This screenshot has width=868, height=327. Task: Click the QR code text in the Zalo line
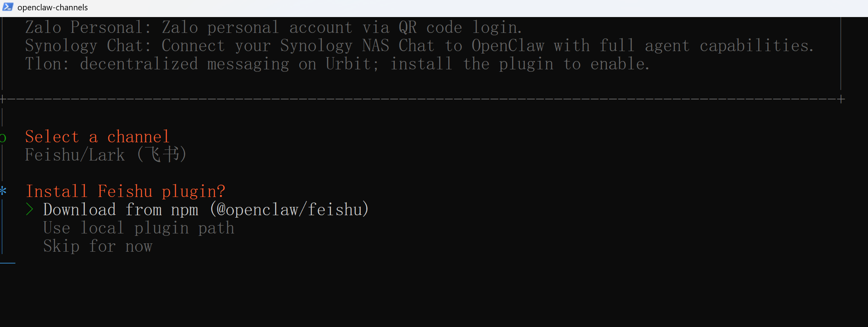coord(430,27)
